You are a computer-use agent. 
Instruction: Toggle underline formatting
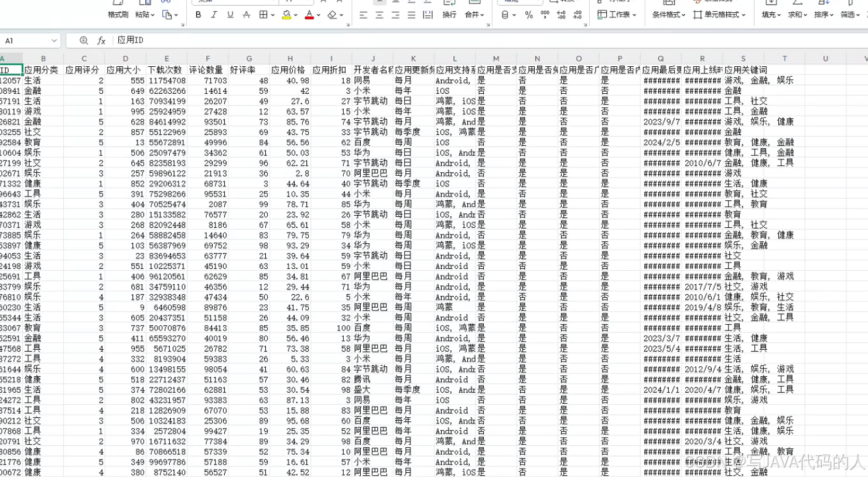coord(230,15)
